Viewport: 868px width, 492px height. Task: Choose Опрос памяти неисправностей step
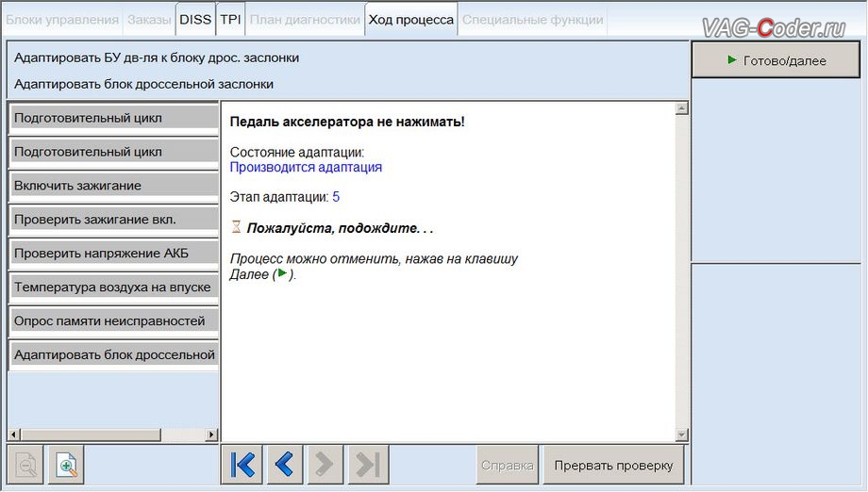tap(112, 321)
